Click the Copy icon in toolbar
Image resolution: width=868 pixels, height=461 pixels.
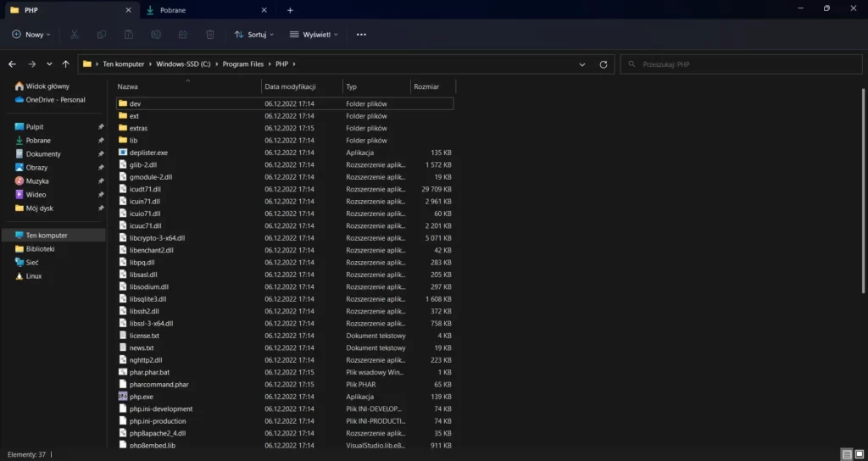(102, 34)
